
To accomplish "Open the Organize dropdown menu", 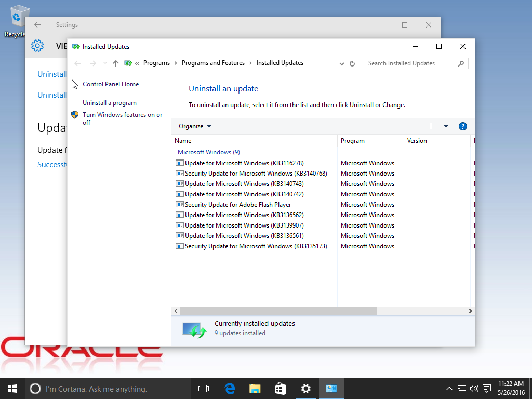I will click(x=195, y=126).
